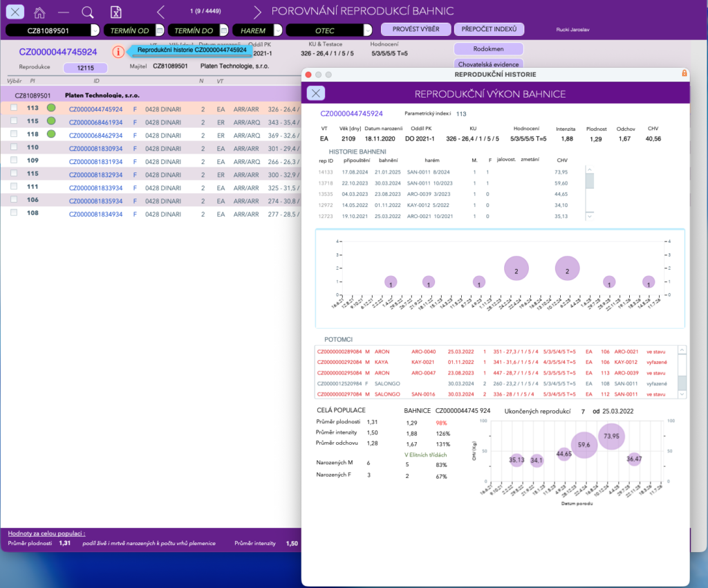Go to previous record with the left arrow
The height and width of the screenshot is (588, 708).
160,12
